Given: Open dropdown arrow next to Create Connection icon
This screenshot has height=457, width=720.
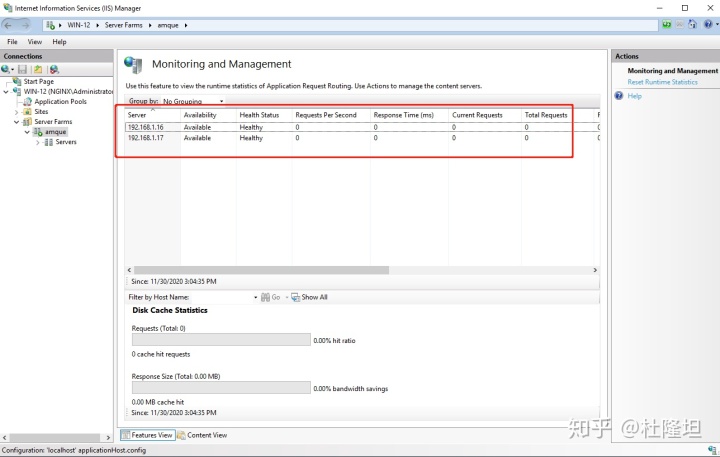Looking at the screenshot, I should [12, 70].
